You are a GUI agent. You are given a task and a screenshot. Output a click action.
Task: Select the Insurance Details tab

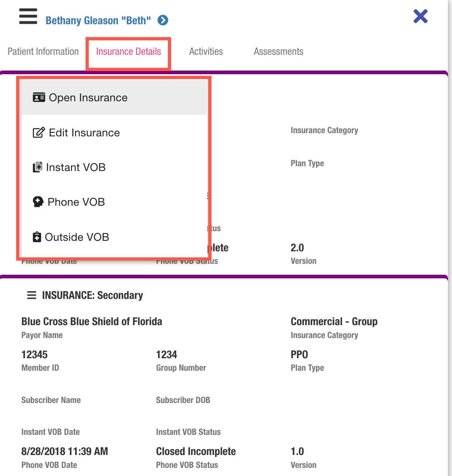pyautogui.click(x=128, y=52)
